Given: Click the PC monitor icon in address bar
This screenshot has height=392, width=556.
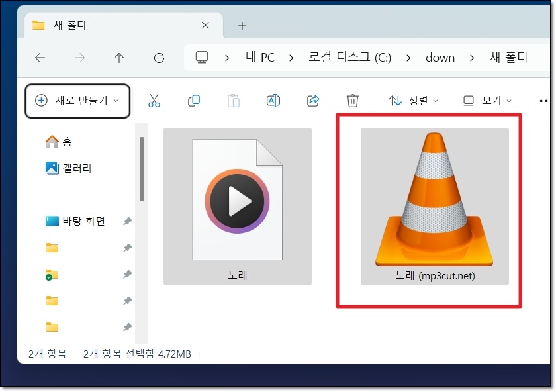Looking at the screenshot, I should tap(202, 57).
